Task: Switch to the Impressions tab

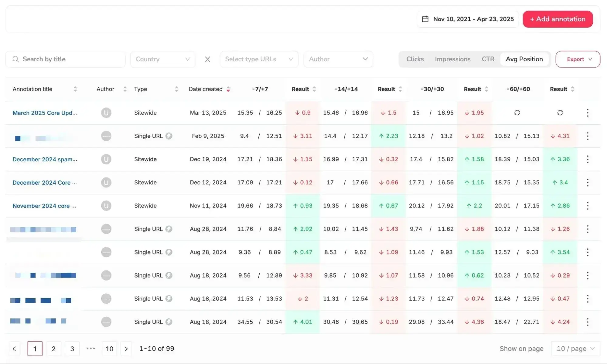Action: pos(452,59)
